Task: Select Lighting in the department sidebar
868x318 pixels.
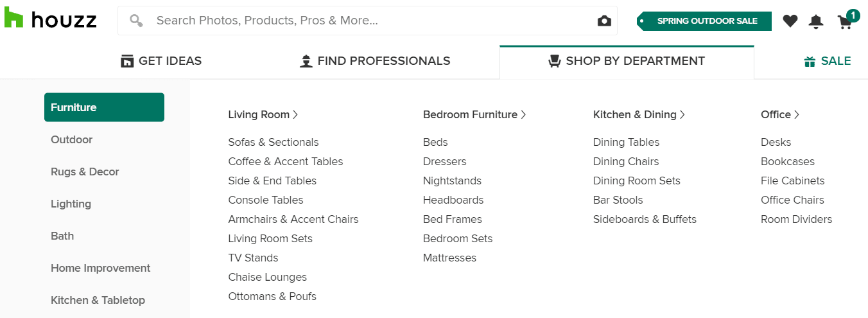Action: [x=71, y=204]
